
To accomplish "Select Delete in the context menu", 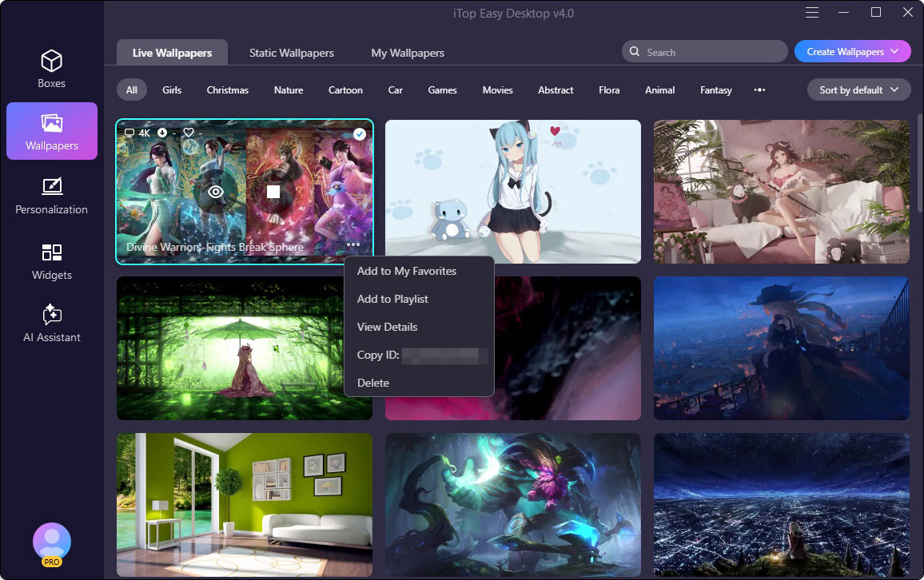I will 373,383.
